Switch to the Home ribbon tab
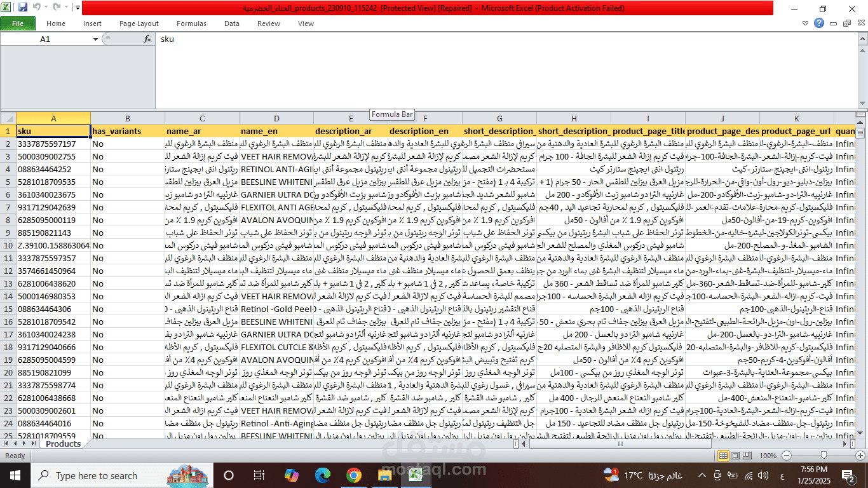 click(x=56, y=24)
